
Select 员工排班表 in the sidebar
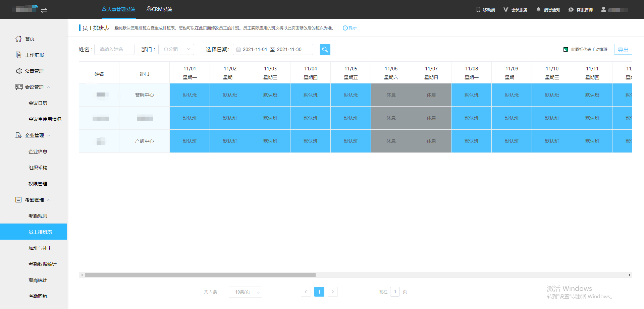34,232
